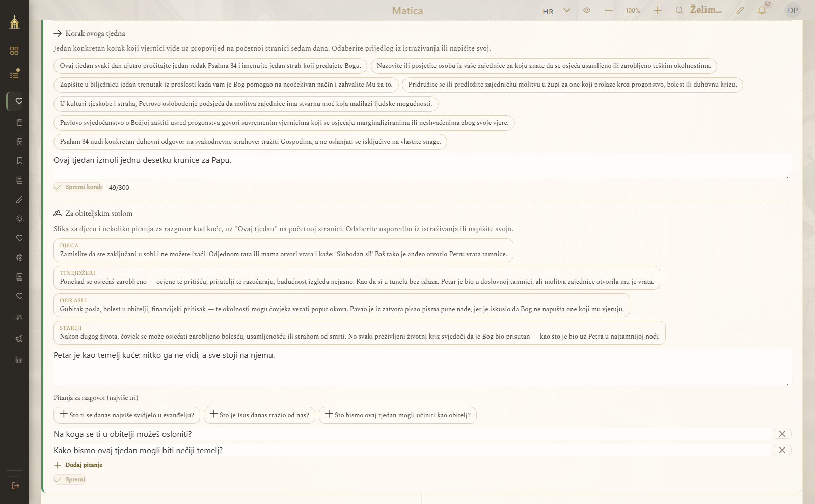Select the DJECA comparison card

click(283, 250)
